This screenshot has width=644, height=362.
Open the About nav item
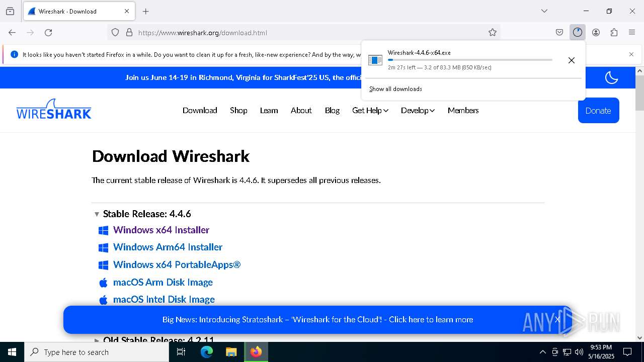301,111
